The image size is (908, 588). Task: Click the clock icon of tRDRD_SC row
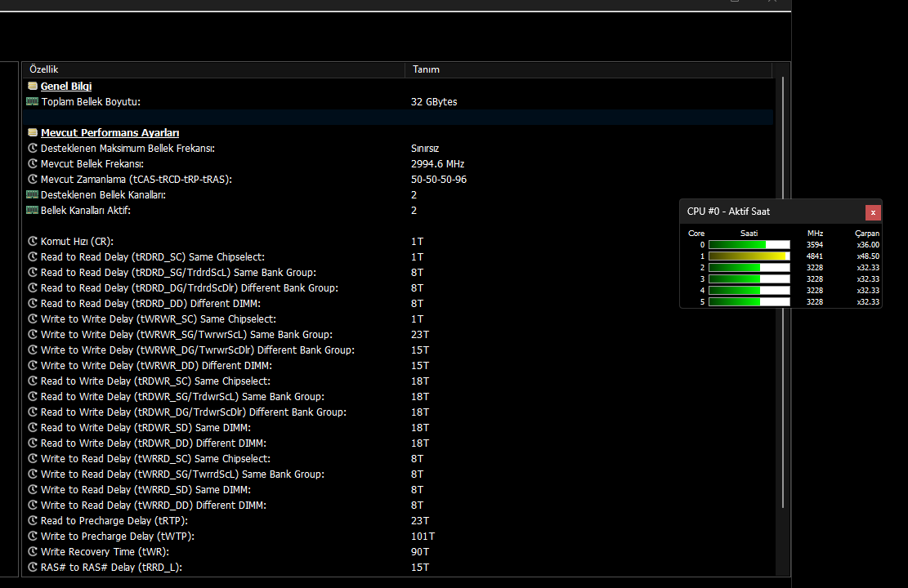coord(33,257)
